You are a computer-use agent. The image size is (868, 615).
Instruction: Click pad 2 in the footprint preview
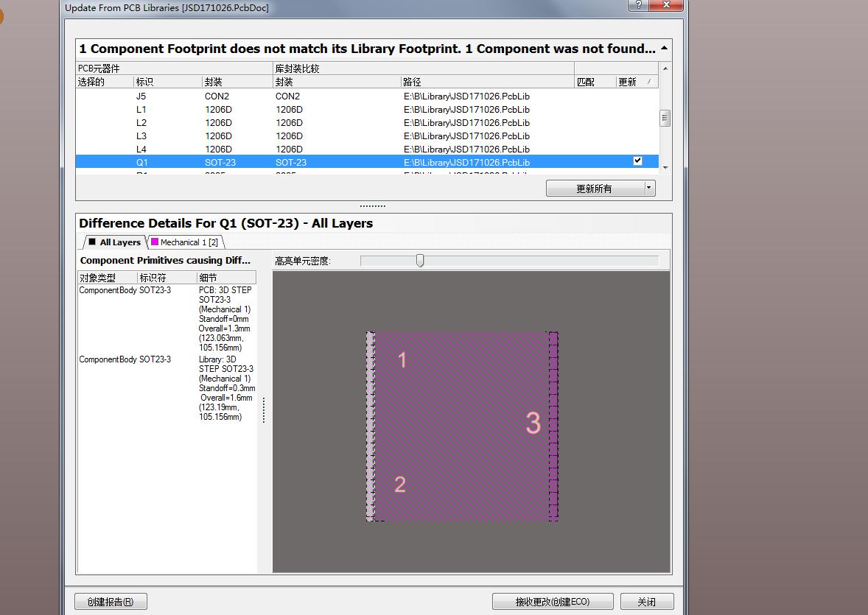(x=400, y=485)
